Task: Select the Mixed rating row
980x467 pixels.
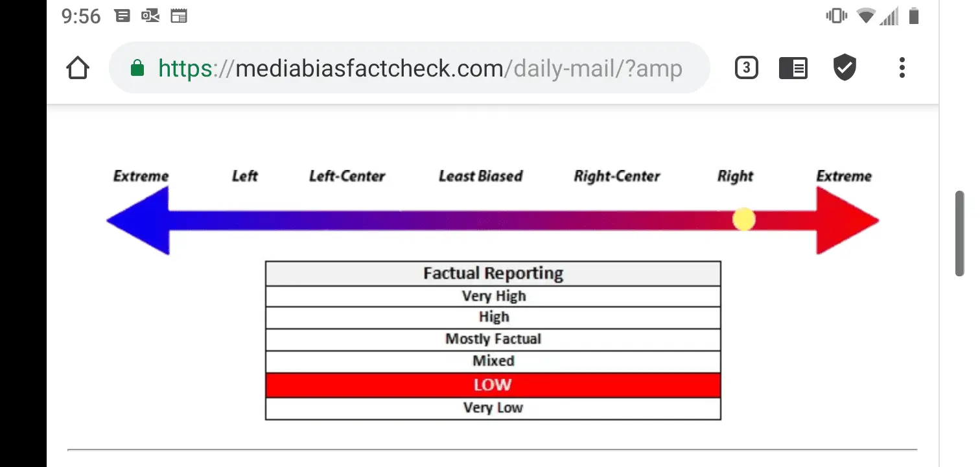Action: 493,361
